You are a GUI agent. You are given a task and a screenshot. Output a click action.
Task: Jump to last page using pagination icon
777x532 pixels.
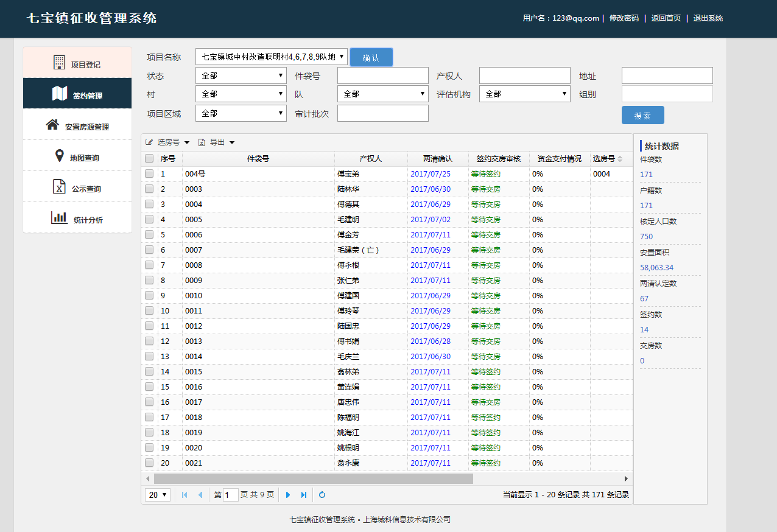pos(304,495)
